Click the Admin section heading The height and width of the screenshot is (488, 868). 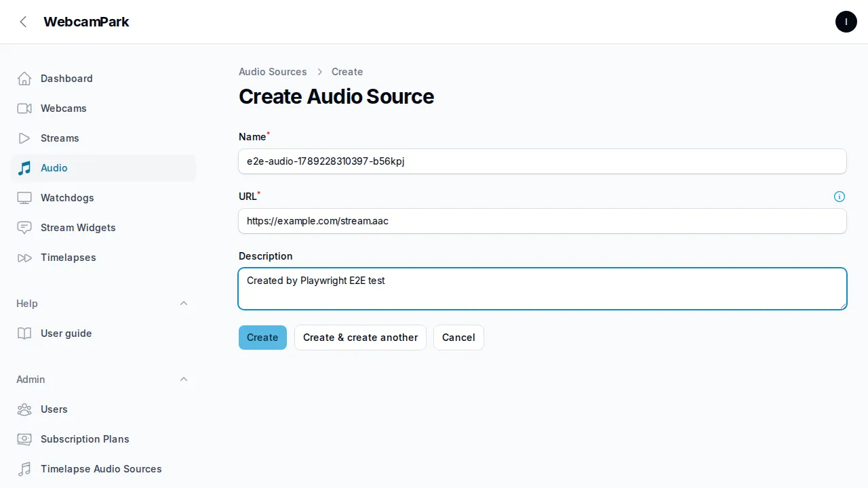[31, 380]
